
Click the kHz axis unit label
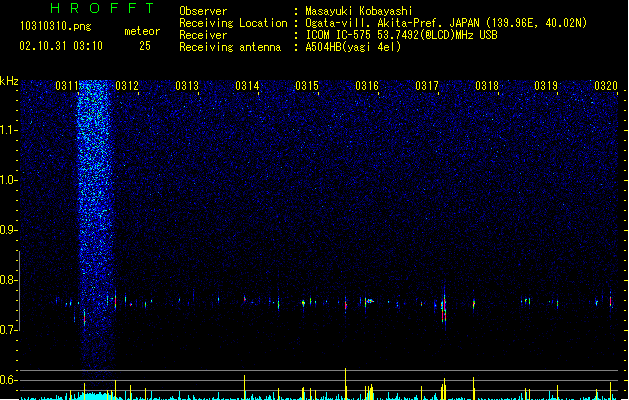(x=9, y=81)
